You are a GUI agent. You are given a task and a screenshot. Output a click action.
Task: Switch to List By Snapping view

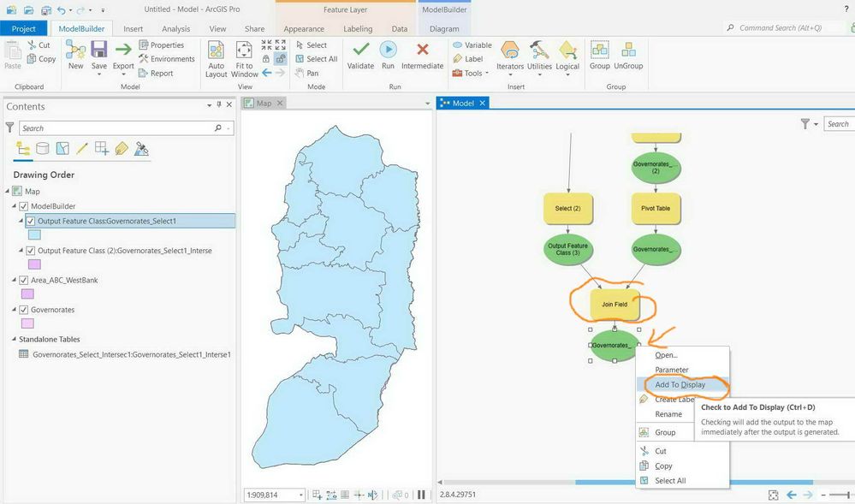[x=102, y=148]
